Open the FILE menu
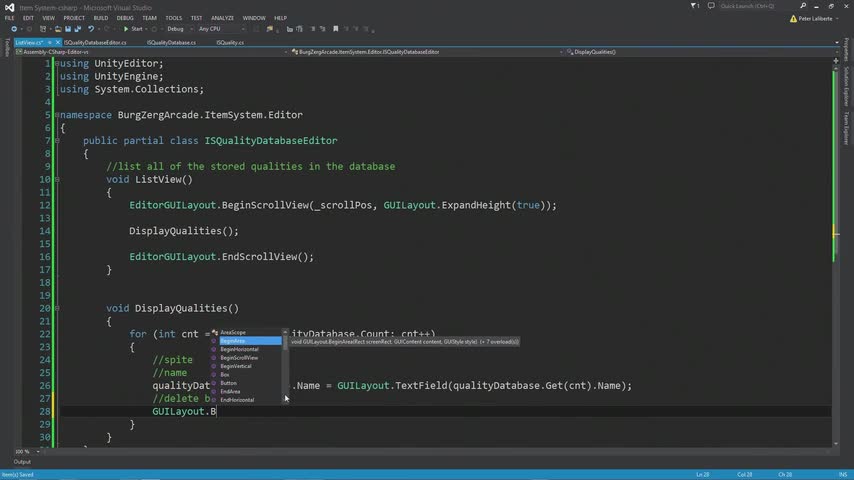This screenshot has height=480, width=854. (x=9, y=18)
